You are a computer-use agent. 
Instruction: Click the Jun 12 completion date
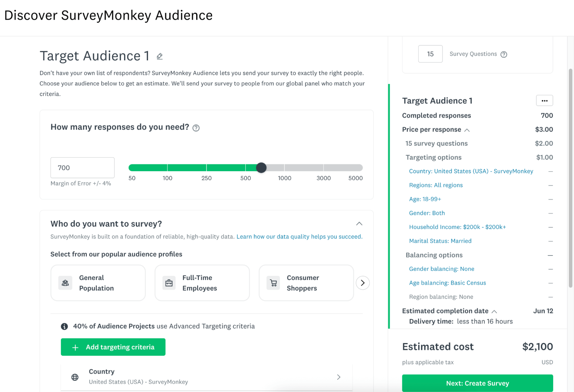tap(543, 311)
